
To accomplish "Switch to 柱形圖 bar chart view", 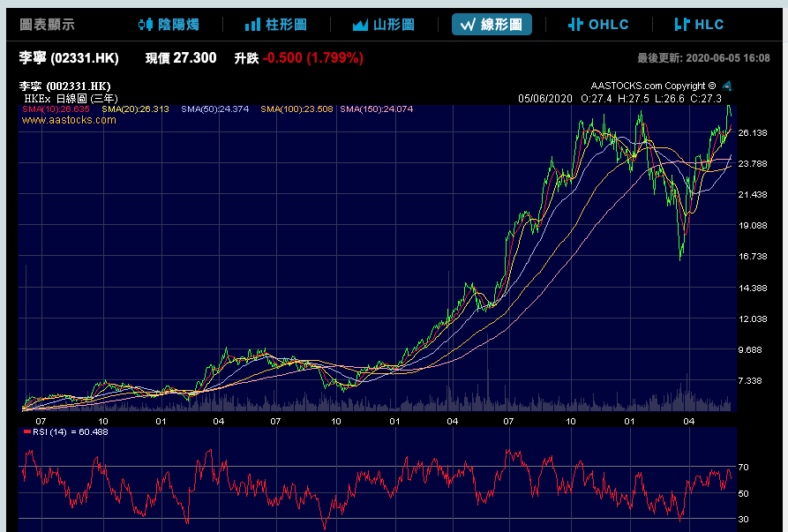I will tap(276, 25).
